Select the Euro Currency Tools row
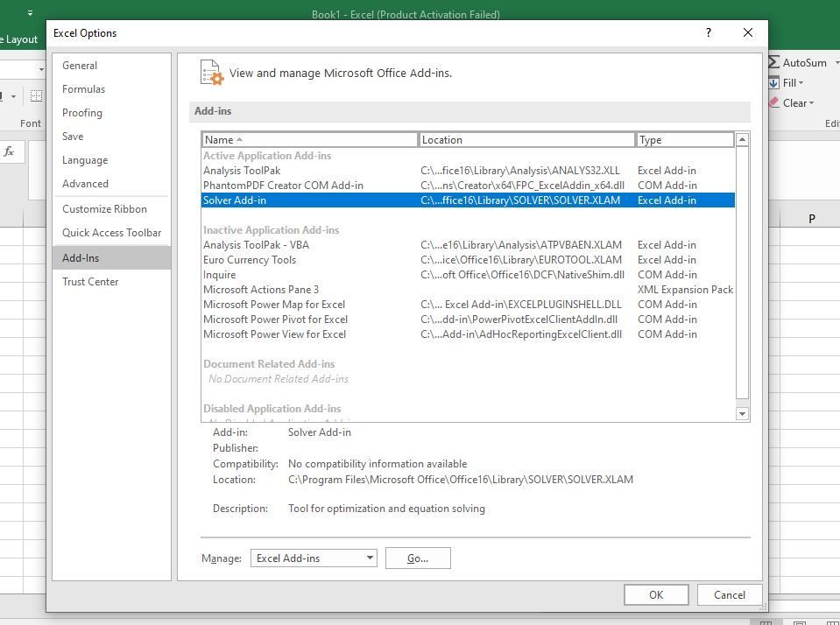 coord(469,260)
